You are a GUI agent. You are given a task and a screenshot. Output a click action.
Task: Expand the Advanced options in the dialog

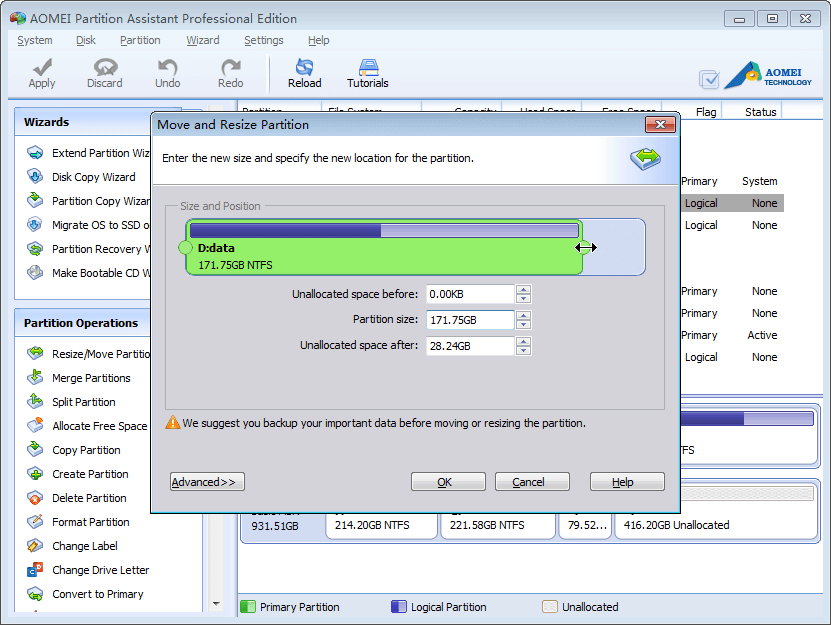point(207,481)
